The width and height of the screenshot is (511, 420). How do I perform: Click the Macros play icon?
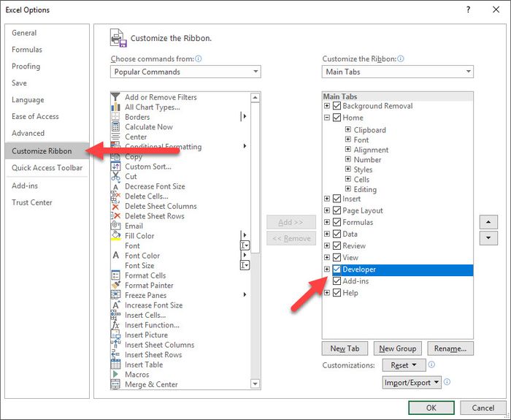tap(115, 374)
